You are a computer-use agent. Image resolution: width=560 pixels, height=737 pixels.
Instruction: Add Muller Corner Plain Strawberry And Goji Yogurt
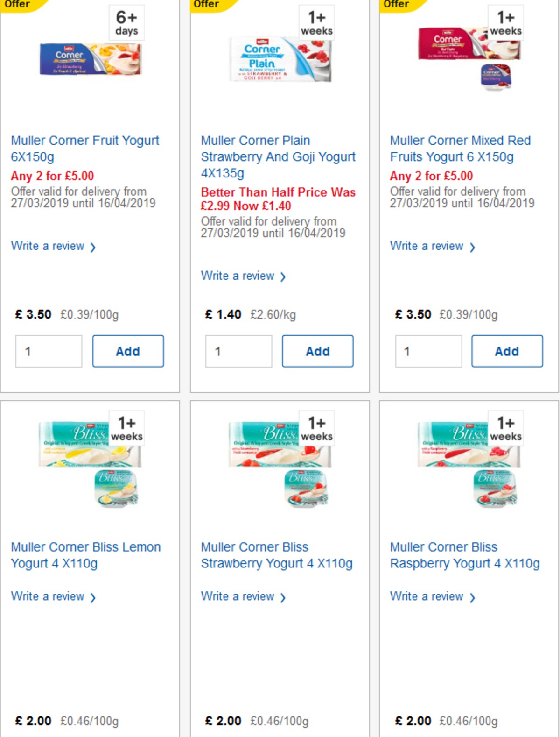[317, 351]
